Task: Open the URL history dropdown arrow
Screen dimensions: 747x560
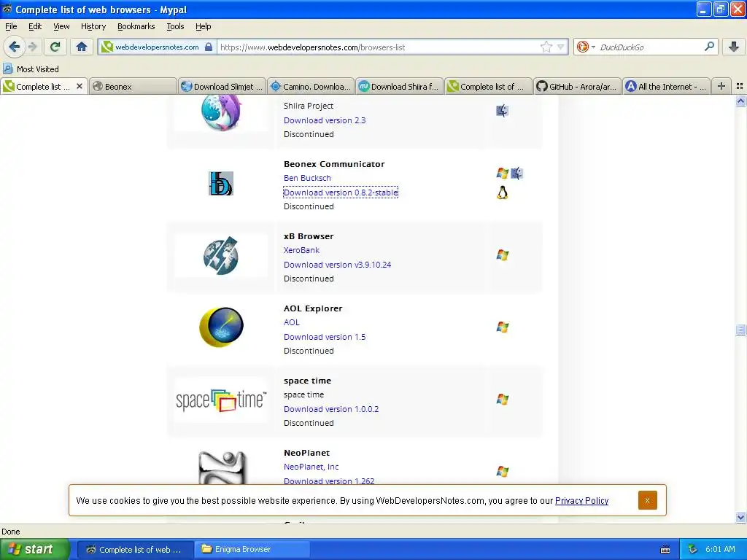Action: pyautogui.click(x=561, y=47)
